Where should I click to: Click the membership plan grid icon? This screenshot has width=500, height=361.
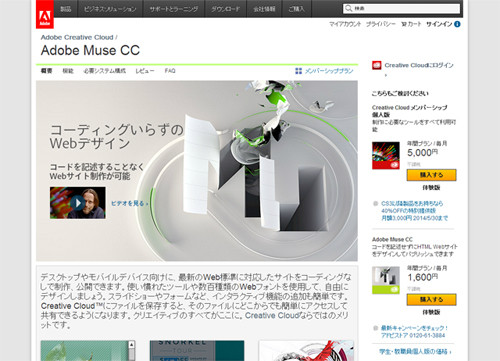point(298,71)
